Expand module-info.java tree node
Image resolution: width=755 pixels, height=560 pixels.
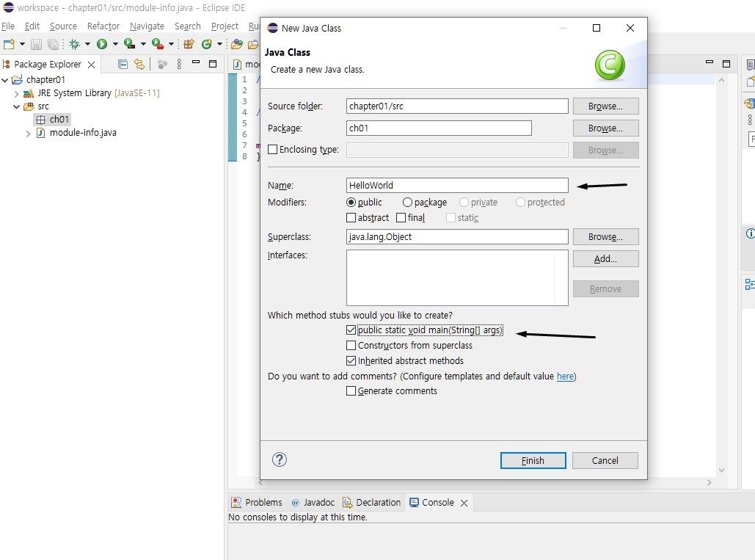(28, 134)
